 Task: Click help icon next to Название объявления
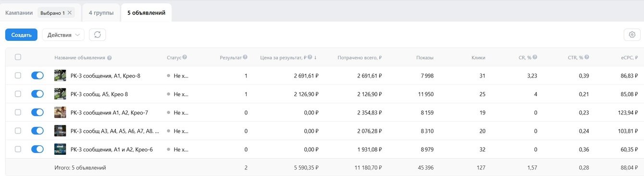110,58
